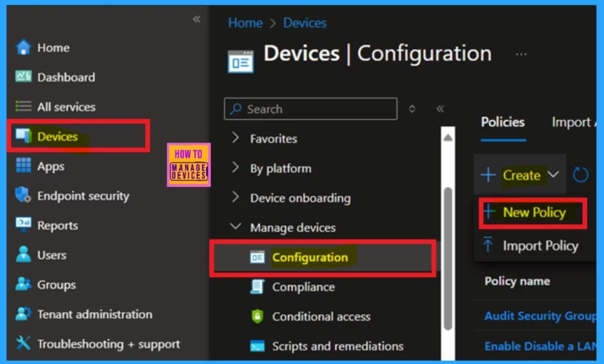Click the Devices monitor icon in sidebar
Screen dimensions: 604x364
[23, 136]
